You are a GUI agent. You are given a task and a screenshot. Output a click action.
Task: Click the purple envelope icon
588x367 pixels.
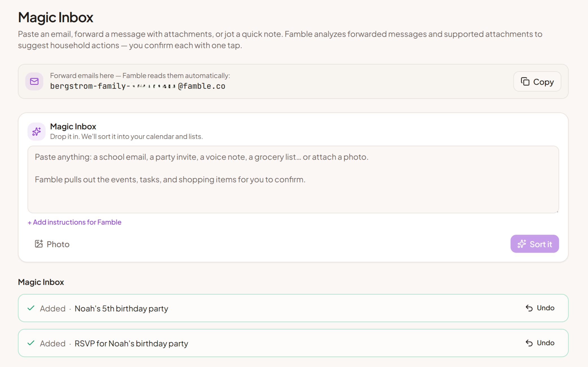tap(34, 81)
